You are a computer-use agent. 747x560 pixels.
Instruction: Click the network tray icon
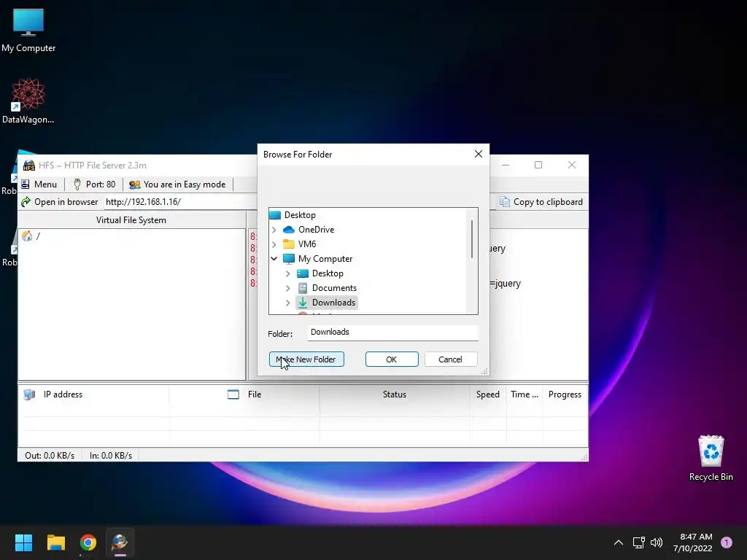click(x=638, y=542)
